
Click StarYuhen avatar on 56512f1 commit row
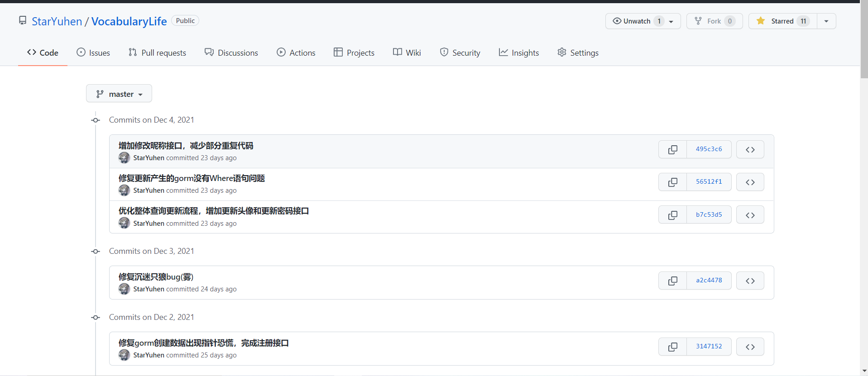(x=124, y=190)
